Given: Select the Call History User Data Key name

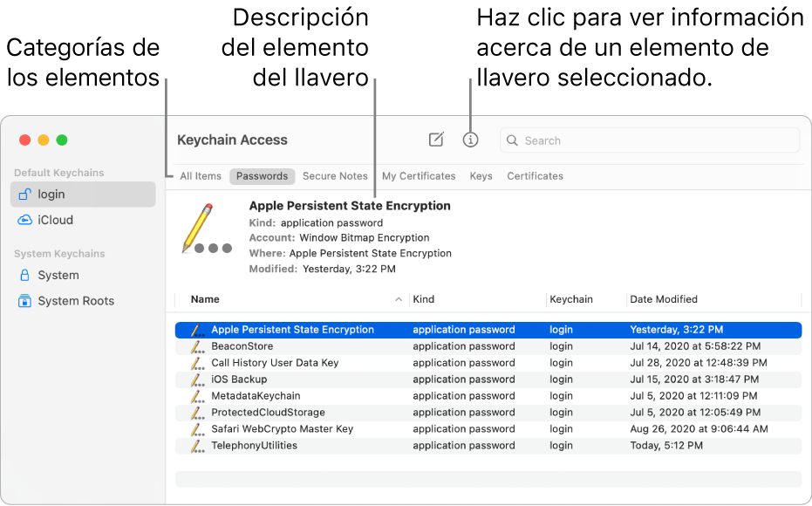Looking at the screenshot, I should point(275,363).
